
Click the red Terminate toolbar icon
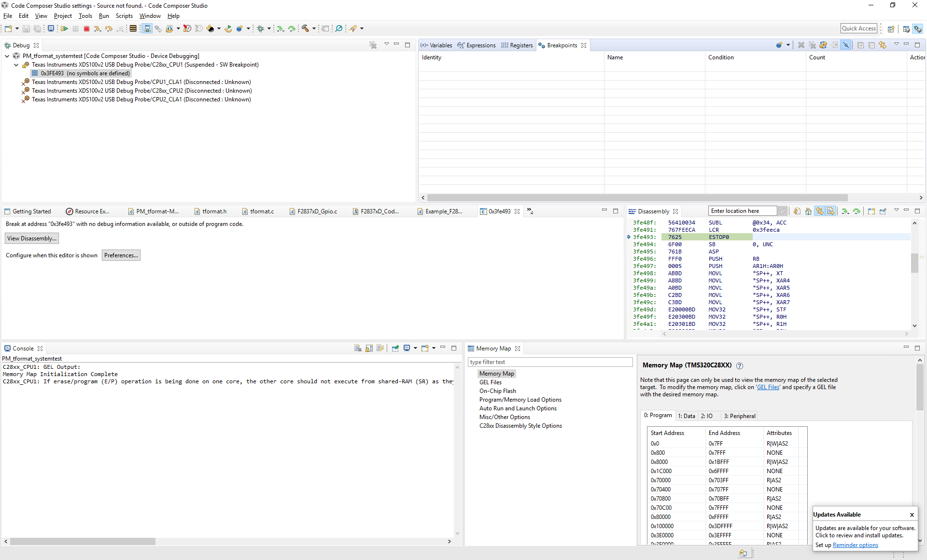(x=86, y=29)
